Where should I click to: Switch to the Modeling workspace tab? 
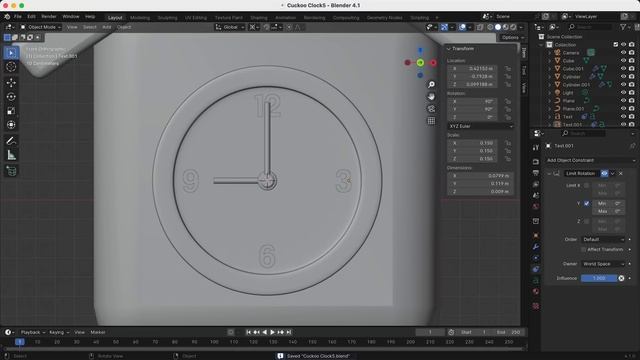[140, 18]
